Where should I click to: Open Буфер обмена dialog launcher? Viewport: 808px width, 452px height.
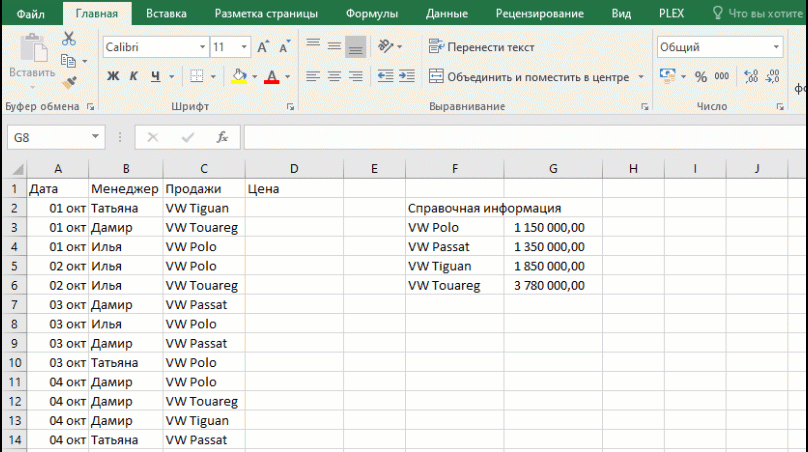[91, 107]
